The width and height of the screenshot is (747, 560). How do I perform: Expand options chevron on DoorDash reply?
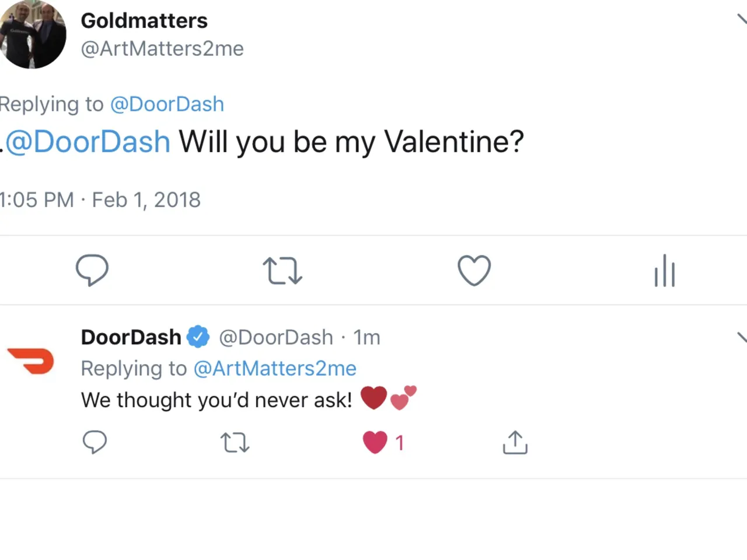(x=742, y=337)
